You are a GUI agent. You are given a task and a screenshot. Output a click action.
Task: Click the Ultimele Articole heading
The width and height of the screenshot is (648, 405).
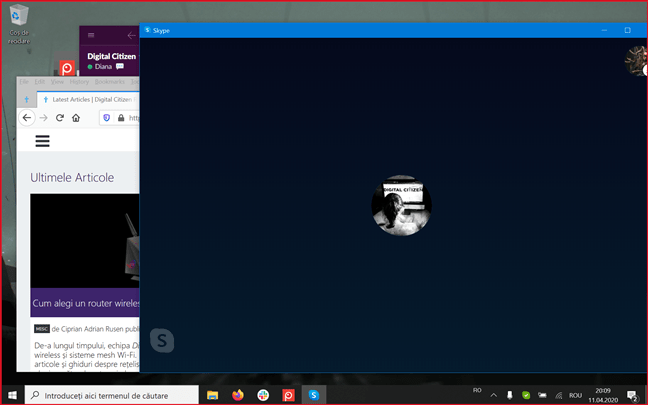[72, 178]
